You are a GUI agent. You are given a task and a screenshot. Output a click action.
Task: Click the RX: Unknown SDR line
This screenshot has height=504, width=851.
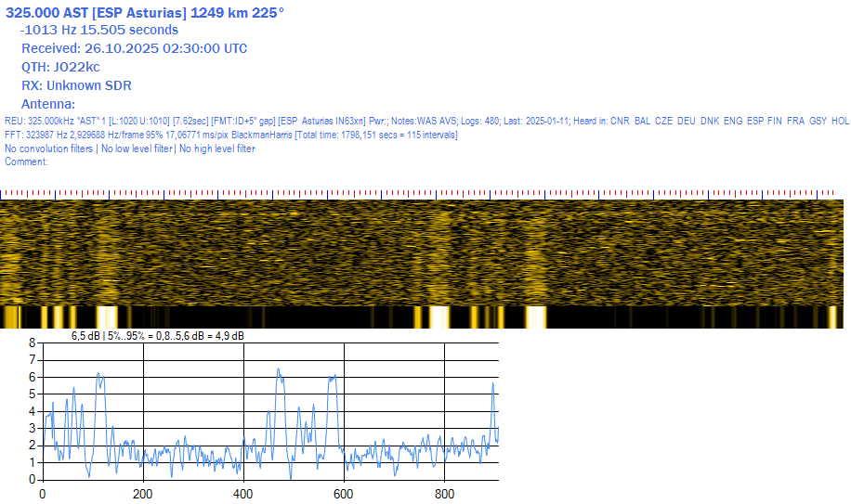tap(76, 86)
